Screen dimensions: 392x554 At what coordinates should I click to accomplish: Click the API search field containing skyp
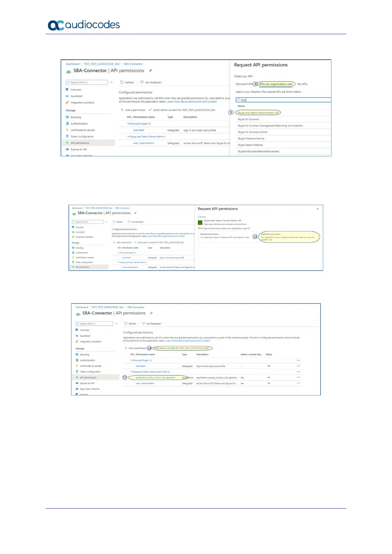[x=283, y=100]
